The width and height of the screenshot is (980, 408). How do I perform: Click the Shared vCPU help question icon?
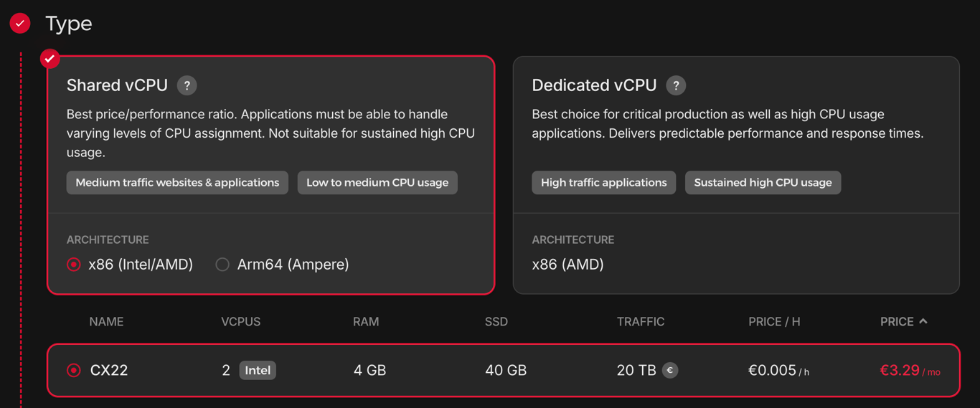click(187, 85)
